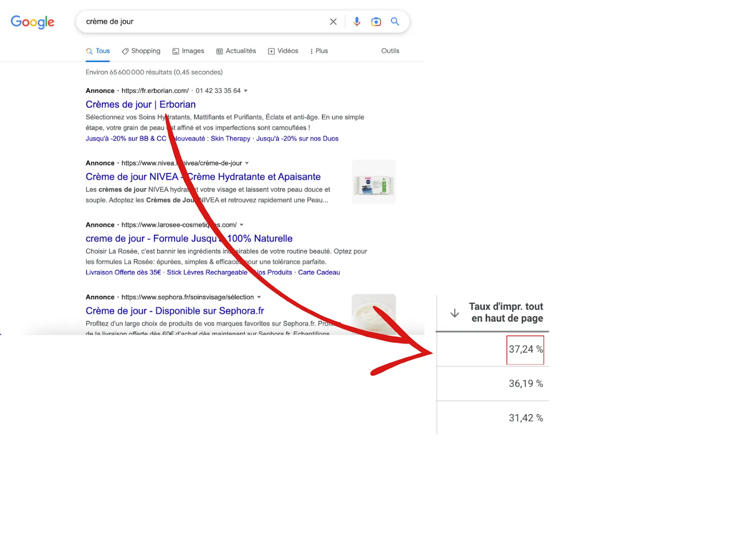Expand the La Rosée ad dropdown arrow
The height and width of the screenshot is (536, 756).
tap(241, 225)
